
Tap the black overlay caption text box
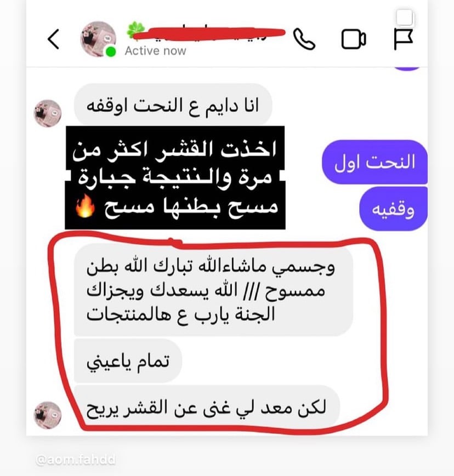coord(175,177)
